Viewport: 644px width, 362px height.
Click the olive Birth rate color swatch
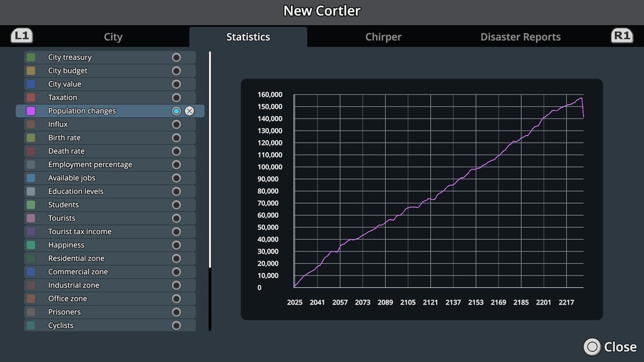click(31, 138)
